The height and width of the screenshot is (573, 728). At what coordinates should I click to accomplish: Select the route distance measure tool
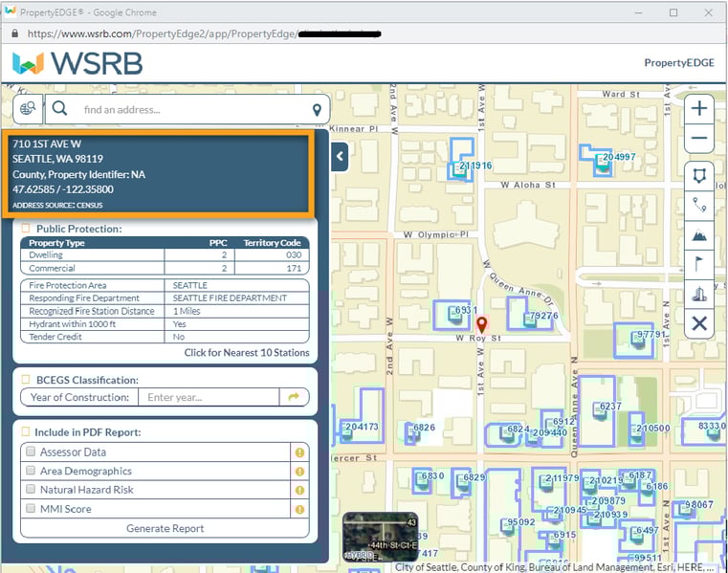coord(699,205)
